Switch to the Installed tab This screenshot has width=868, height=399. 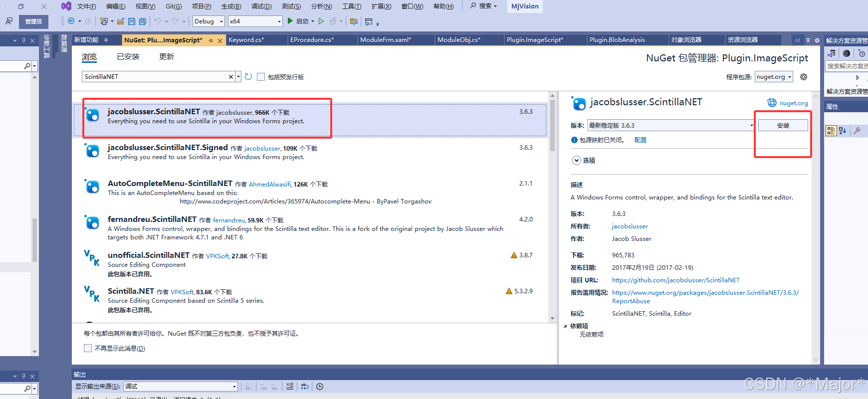tap(128, 57)
